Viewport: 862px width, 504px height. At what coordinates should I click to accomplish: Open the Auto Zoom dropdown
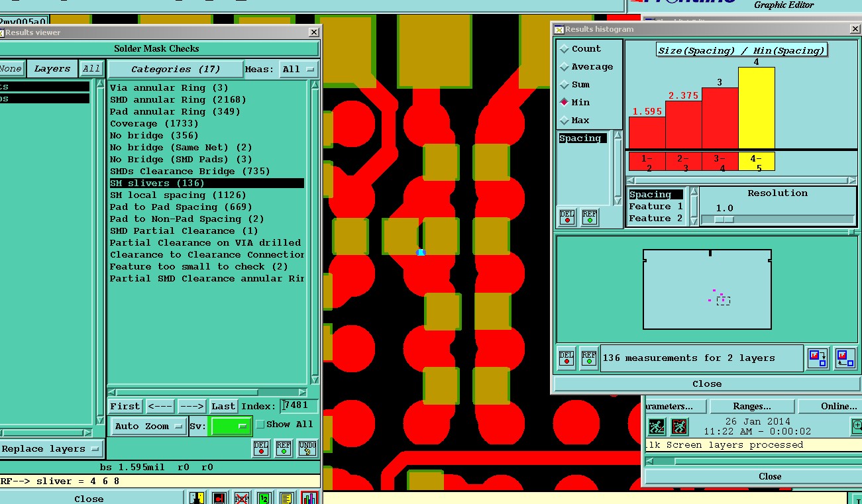pos(149,427)
